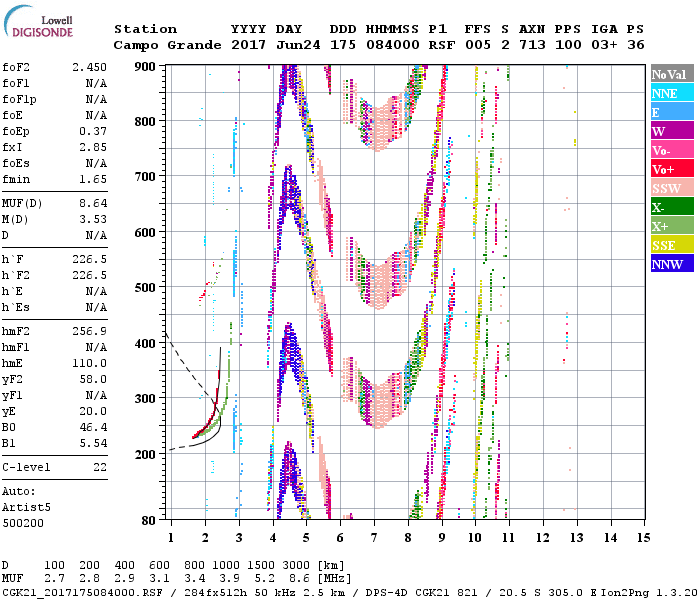Select the X- dark green legend swatch
The width and height of the screenshot is (700, 600).
click(x=672, y=207)
